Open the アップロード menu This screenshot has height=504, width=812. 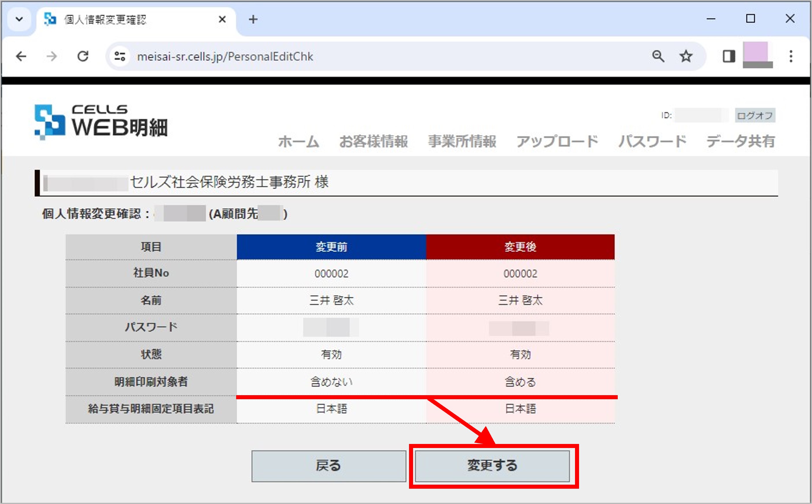(558, 141)
